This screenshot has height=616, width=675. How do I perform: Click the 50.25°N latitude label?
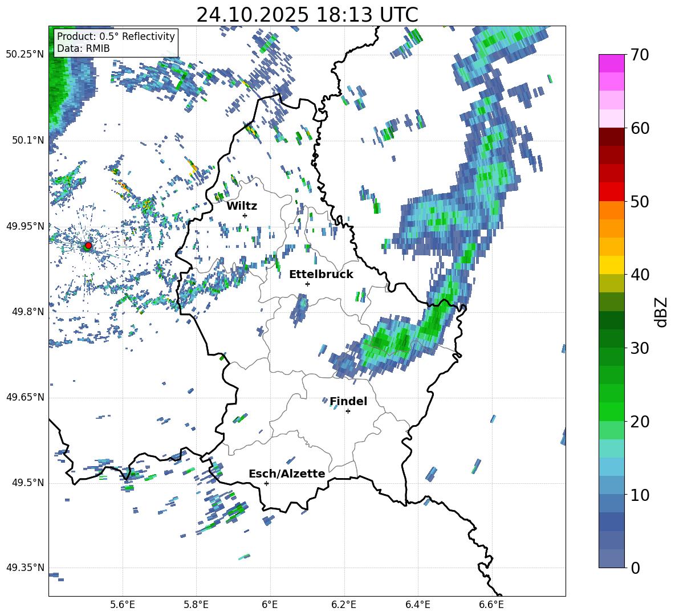25,54
